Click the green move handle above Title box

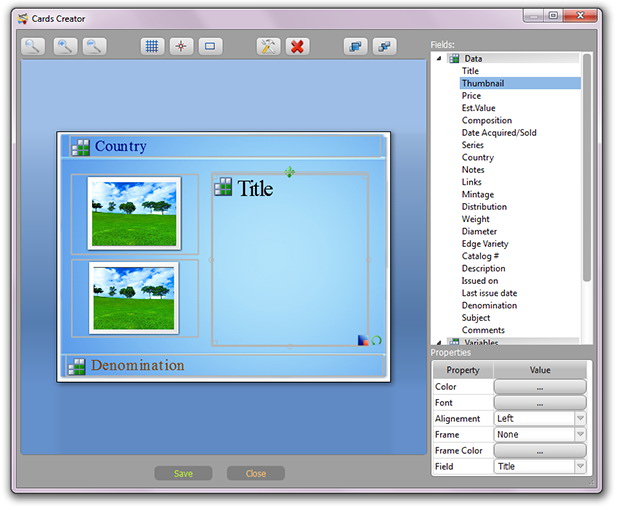[x=289, y=172]
